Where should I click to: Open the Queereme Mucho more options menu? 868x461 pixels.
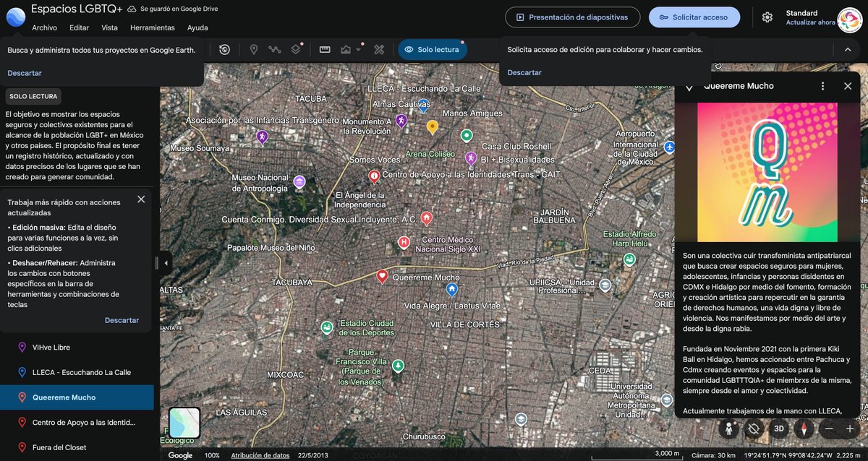point(822,86)
